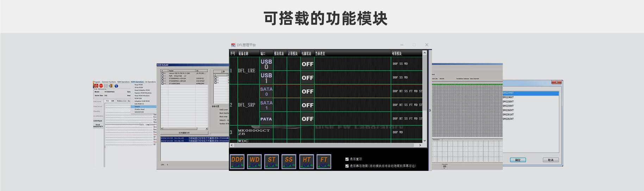Screen dimensions: 644x191
Task: Click the 确定 confirm button
Action: tap(518, 160)
